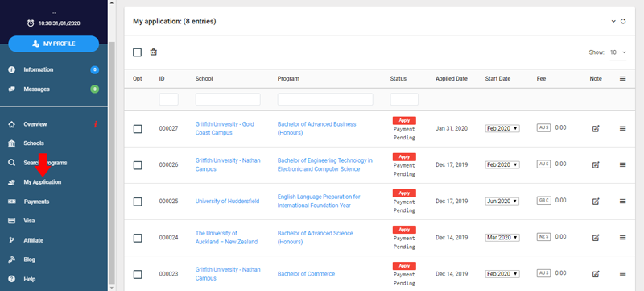The image size is (644, 291).
Task: Click the delete trash icon above the table
Action: [153, 52]
